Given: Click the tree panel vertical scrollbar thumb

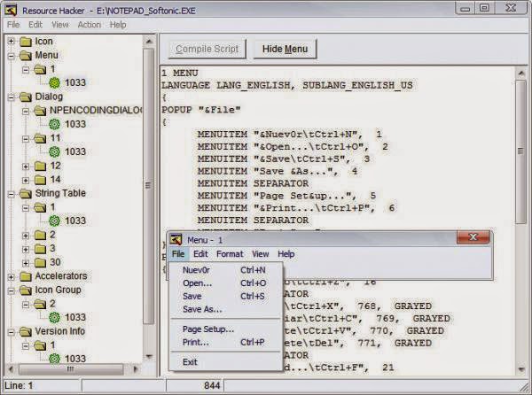Looking at the screenshot, I should click(x=148, y=186).
